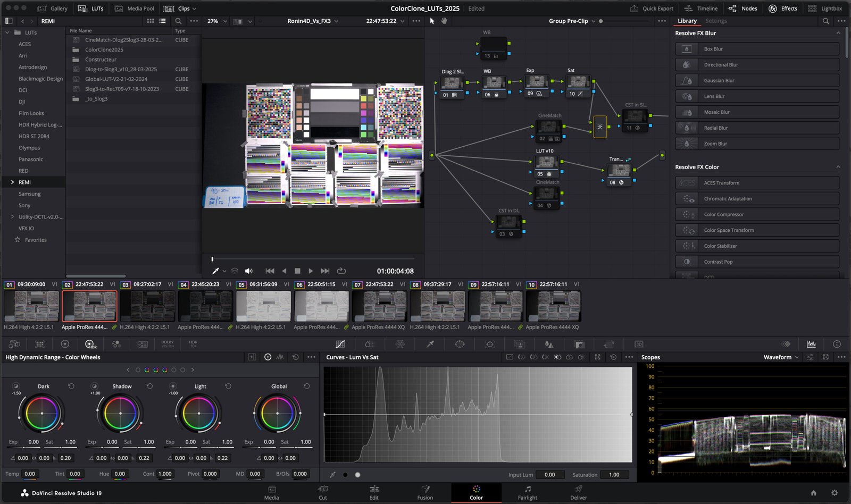Open the Qualifier eyedropper palette
This screenshot has height=504, width=851.
pyautogui.click(x=430, y=344)
